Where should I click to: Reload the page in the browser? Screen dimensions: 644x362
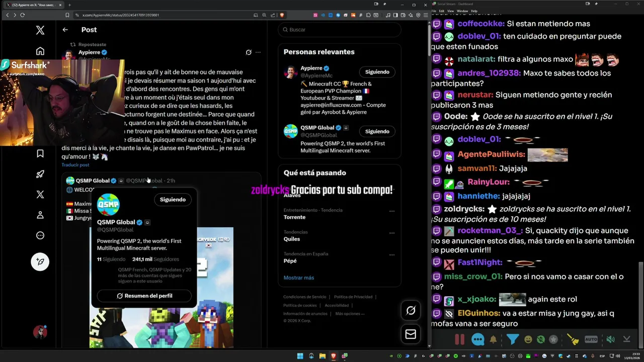coord(23,15)
